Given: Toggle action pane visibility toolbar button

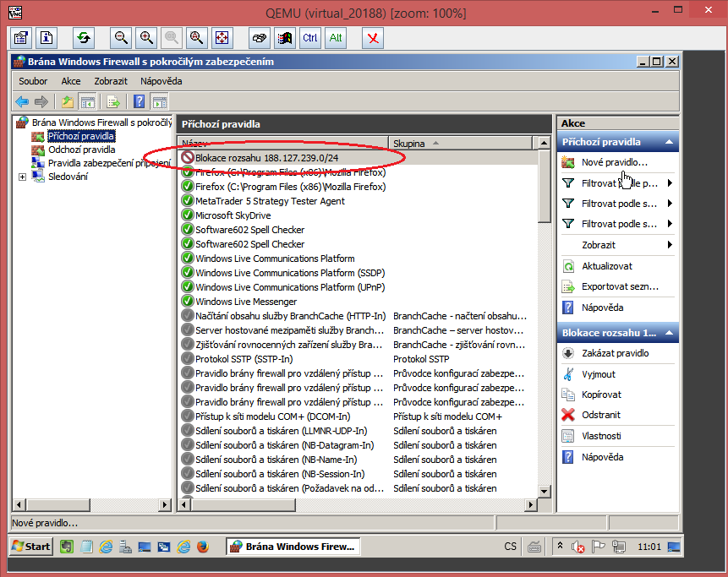Looking at the screenshot, I should coord(159,101).
